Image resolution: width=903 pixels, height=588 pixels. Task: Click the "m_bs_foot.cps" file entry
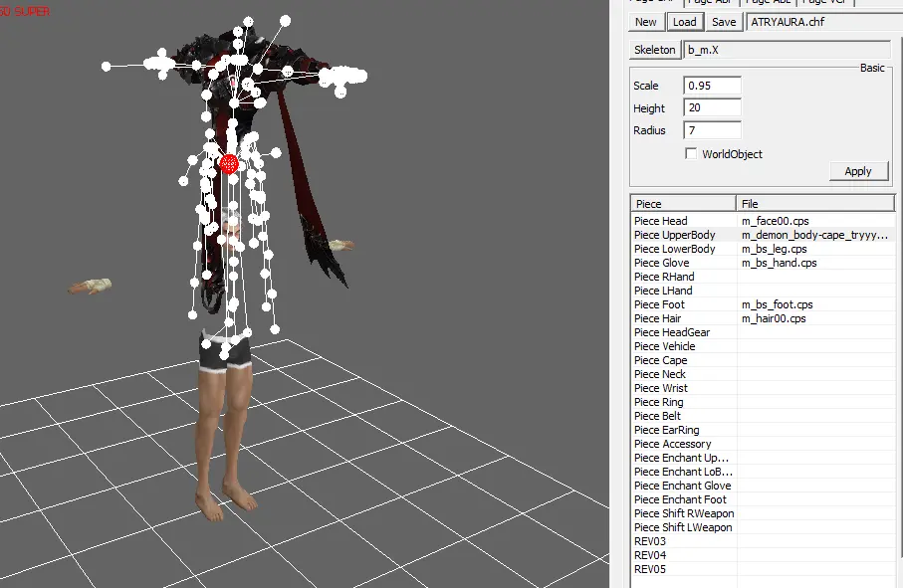click(777, 304)
